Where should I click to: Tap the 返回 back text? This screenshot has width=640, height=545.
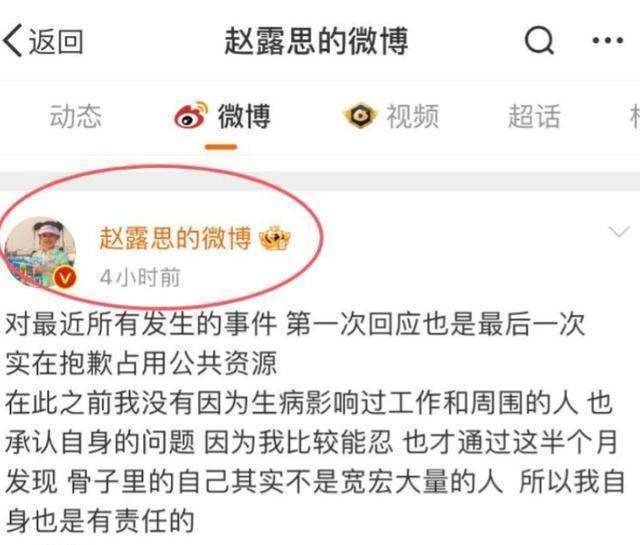click(x=56, y=41)
